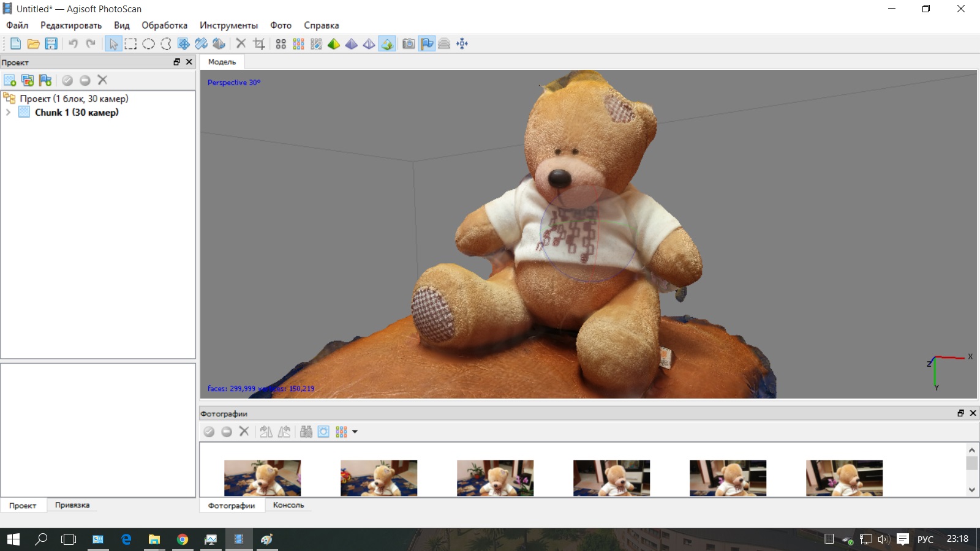Select the Free-form selection tool

coord(166,43)
